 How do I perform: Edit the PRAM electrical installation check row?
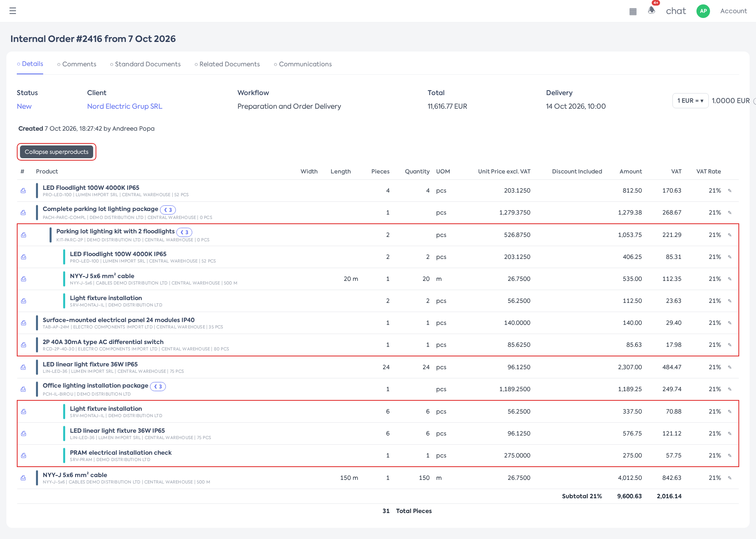pyautogui.click(x=730, y=455)
